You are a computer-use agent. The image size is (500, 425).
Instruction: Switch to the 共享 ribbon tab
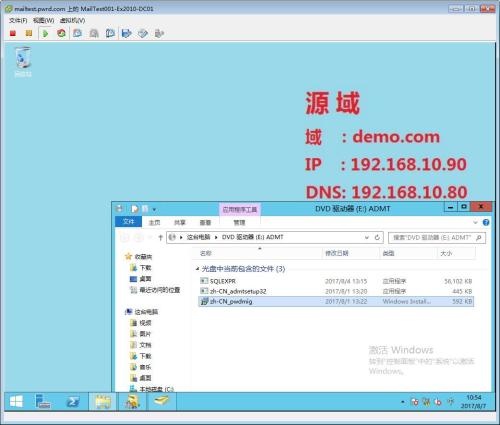click(x=180, y=222)
